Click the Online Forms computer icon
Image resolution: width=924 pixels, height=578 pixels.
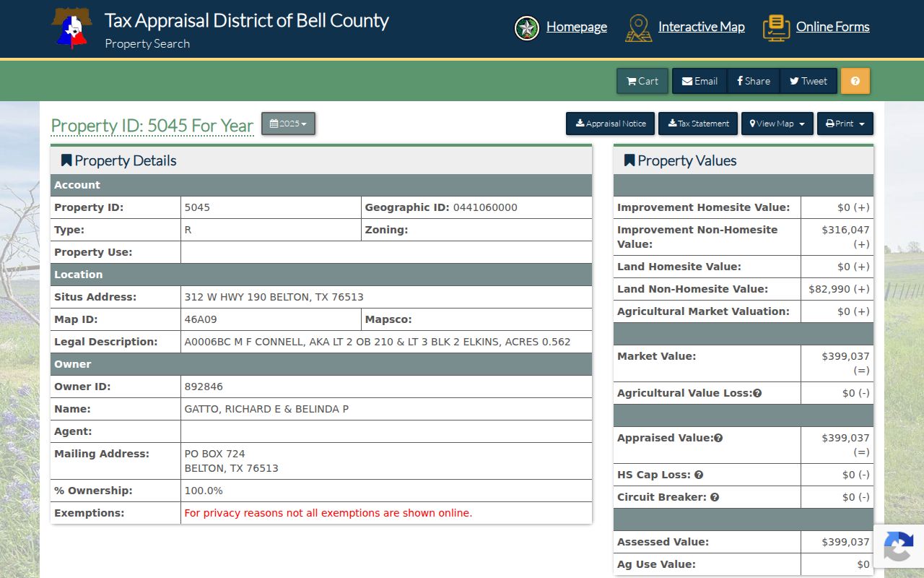(776, 28)
